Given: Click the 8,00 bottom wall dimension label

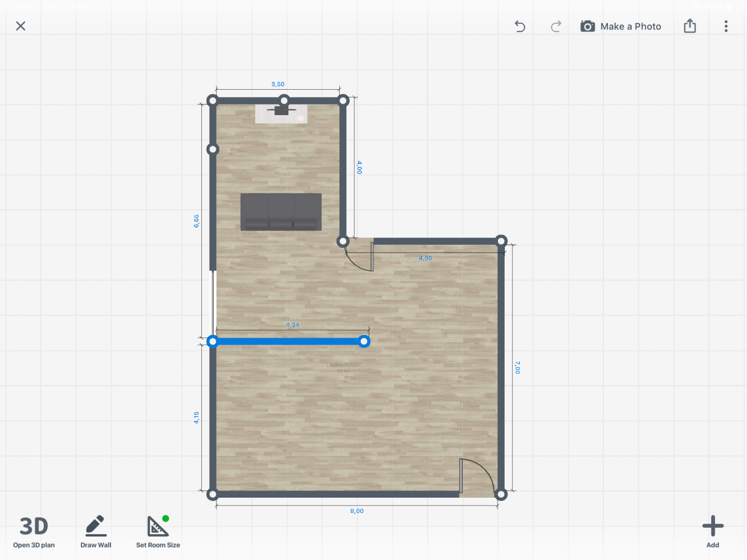Looking at the screenshot, I should tap(357, 511).
